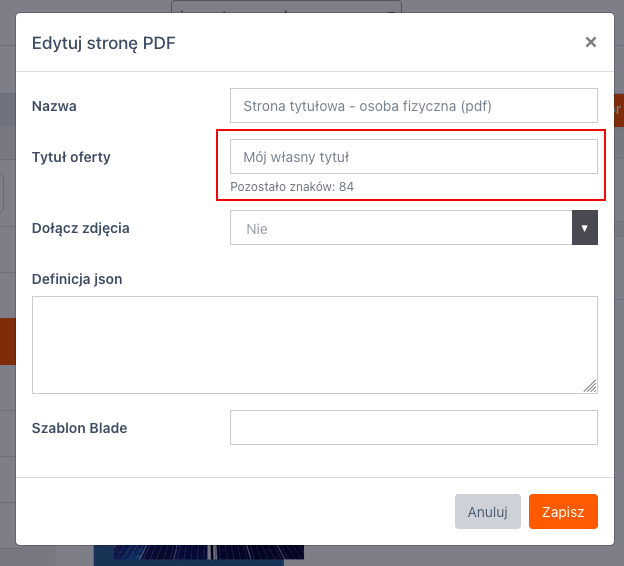Click the dark arrow on Dołącz zdjęcia dropdown

coord(584,228)
